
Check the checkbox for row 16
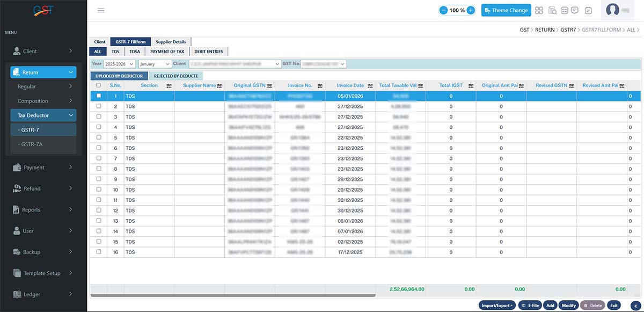click(x=98, y=252)
